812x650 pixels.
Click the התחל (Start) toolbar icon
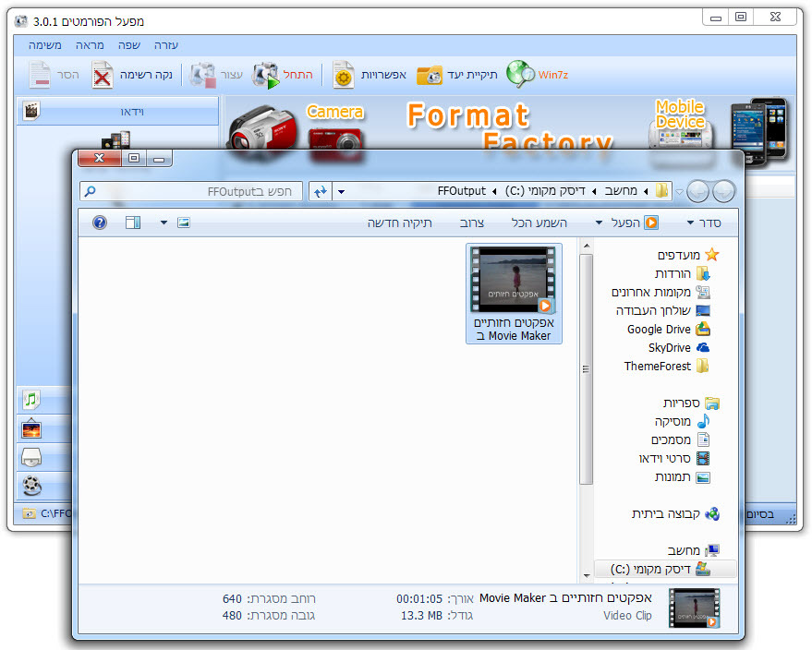pyautogui.click(x=266, y=75)
